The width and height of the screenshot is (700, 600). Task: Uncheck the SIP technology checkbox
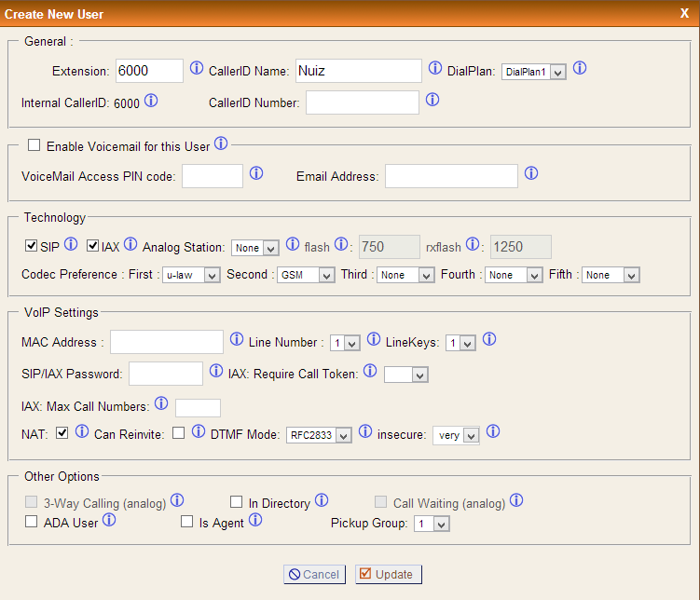pyautogui.click(x=32, y=246)
